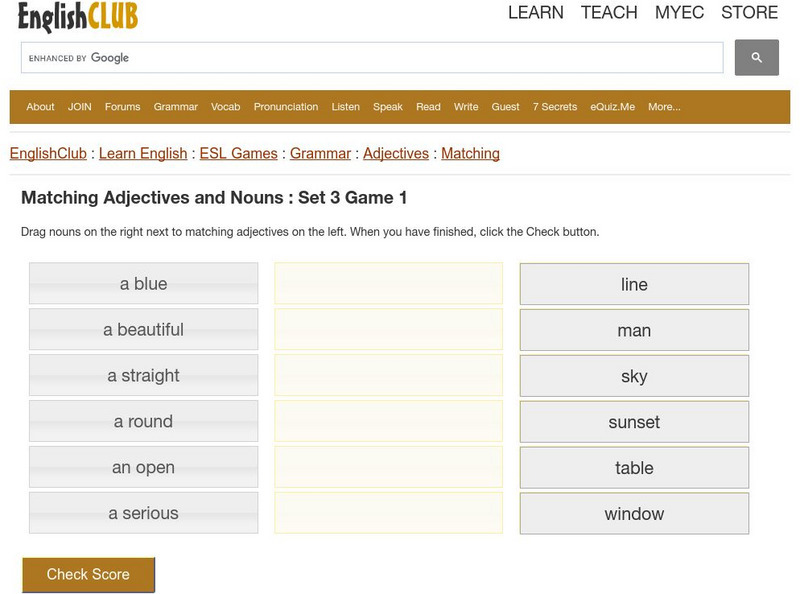Image resolution: width=800 pixels, height=594 pixels.
Task: Go to the STORE section
Action: pyautogui.click(x=749, y=13)
